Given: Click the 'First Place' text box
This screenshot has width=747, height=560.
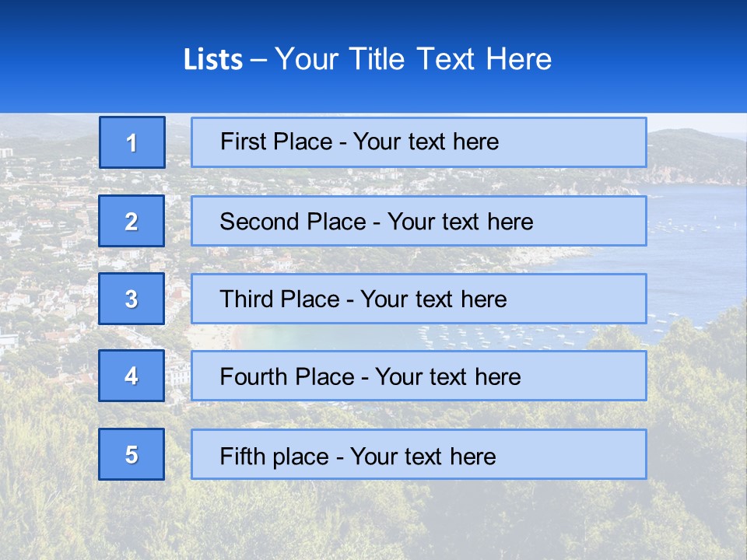Looking at the screenshot, I should tap(419, 142).
